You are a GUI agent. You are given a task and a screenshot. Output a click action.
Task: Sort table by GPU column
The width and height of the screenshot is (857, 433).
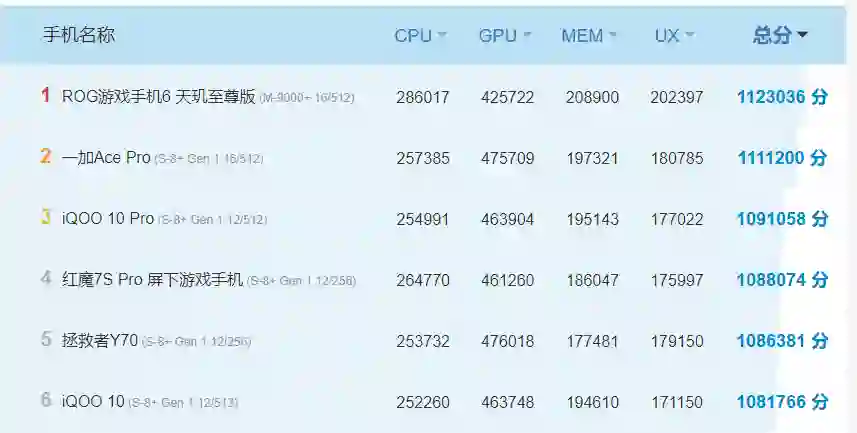(504, 36)
